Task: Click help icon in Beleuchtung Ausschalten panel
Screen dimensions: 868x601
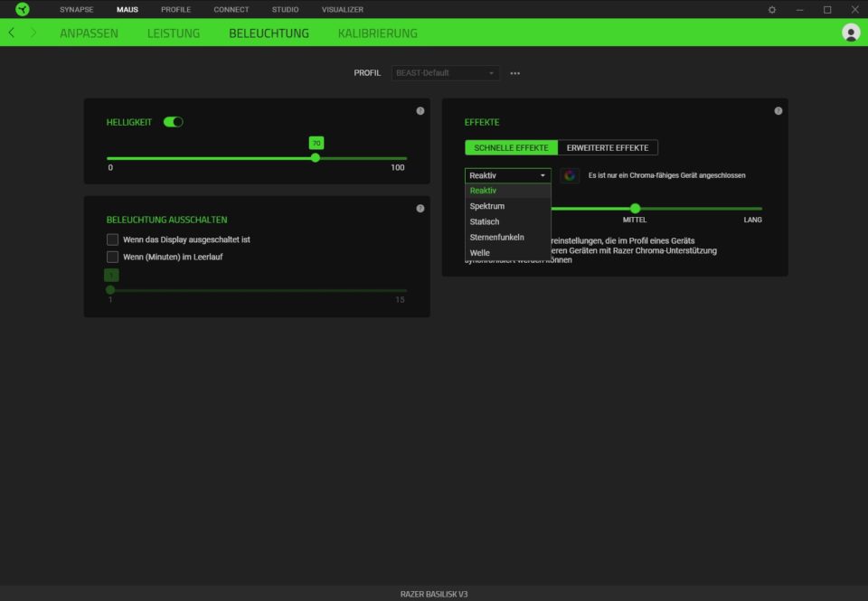Action: coord(420,209)
